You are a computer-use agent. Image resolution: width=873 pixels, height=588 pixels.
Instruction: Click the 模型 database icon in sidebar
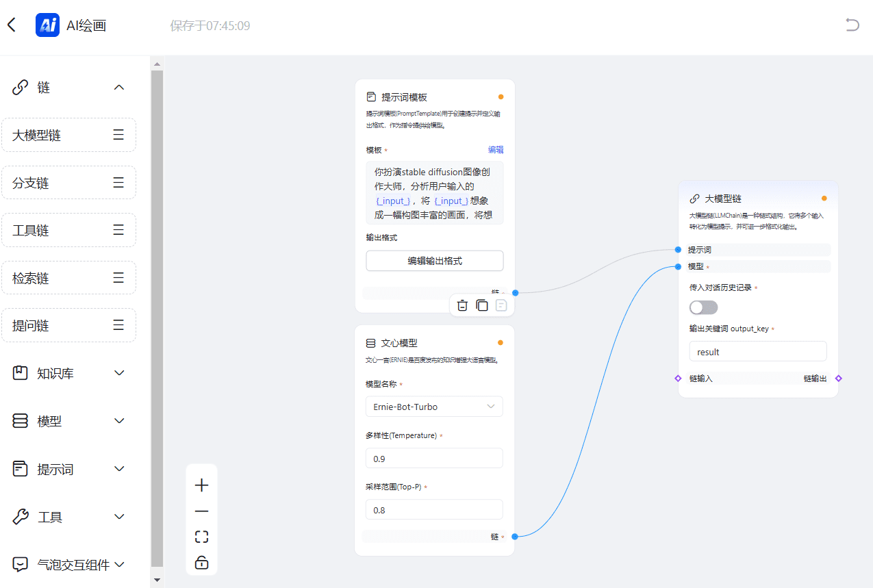tap(21, 421)
